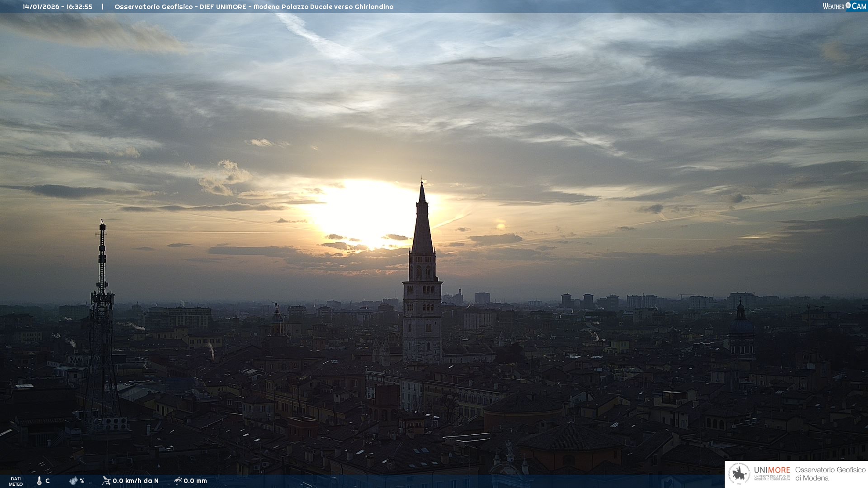Click the humidity water drops icon
The height and width of the screenshot is (488, 868).
click(x=73, y=481)
